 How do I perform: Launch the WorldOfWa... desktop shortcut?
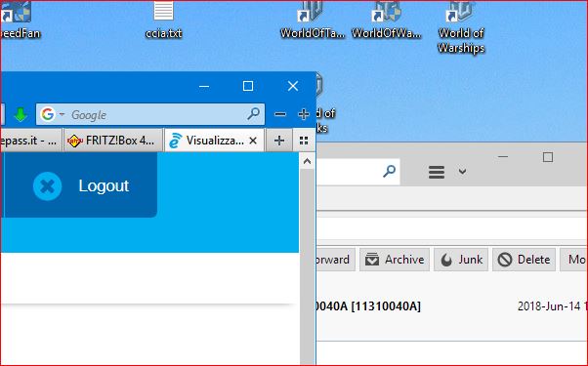coord(386,20)
